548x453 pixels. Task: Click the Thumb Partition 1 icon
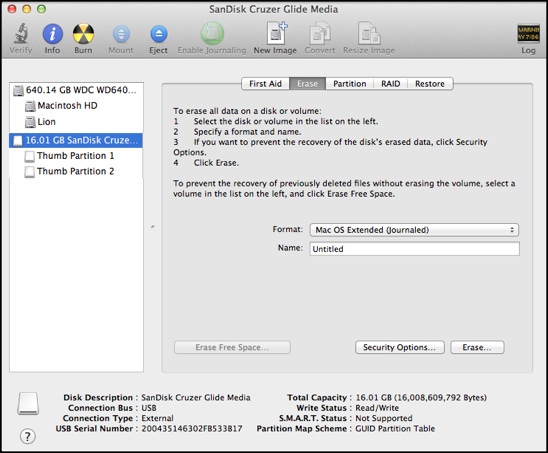(x=30, y=156)
